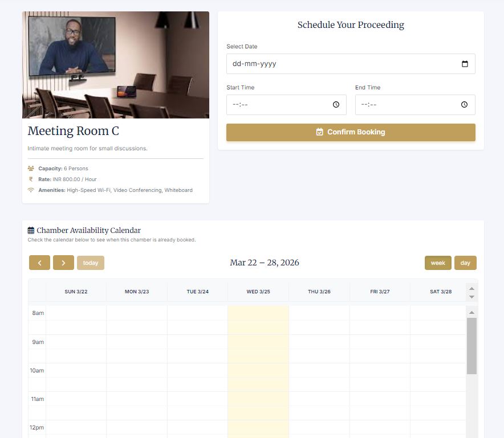Switch calendar to day view
The width and height of the screenshot is (504, 438).
tap(465, 263)
